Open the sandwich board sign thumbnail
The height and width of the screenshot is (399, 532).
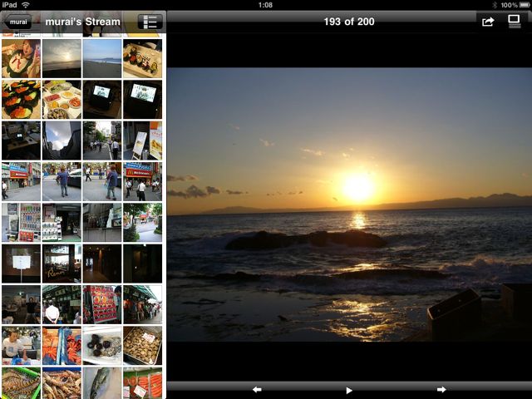(x=142, y=140)
